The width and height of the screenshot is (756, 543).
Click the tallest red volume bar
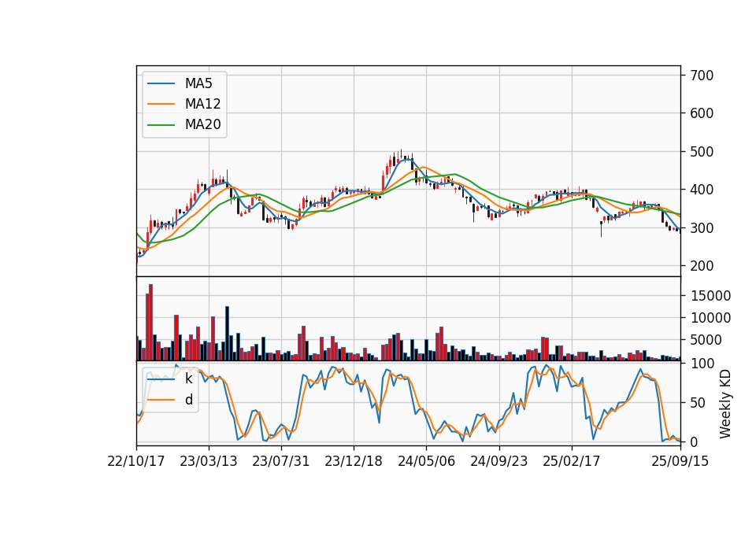[151, 323]
